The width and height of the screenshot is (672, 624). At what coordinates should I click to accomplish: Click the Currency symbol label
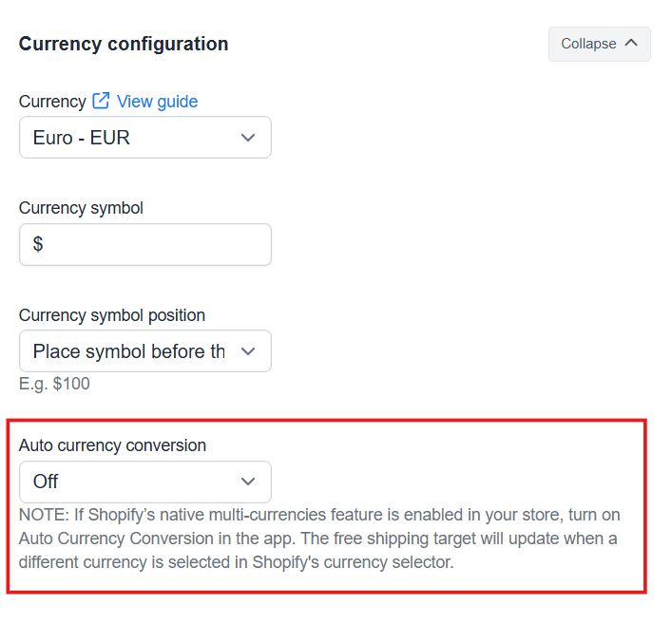click(81, 208)
